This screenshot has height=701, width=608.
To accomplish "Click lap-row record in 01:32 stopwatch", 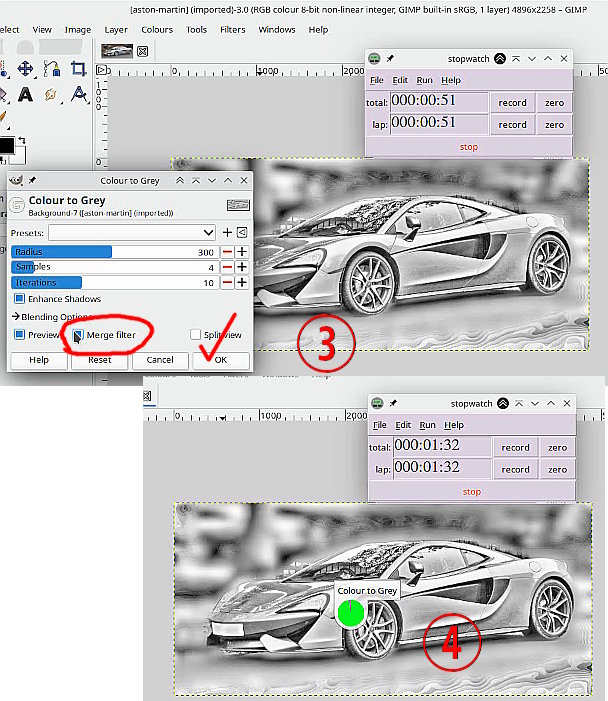I will coord(515,469).
